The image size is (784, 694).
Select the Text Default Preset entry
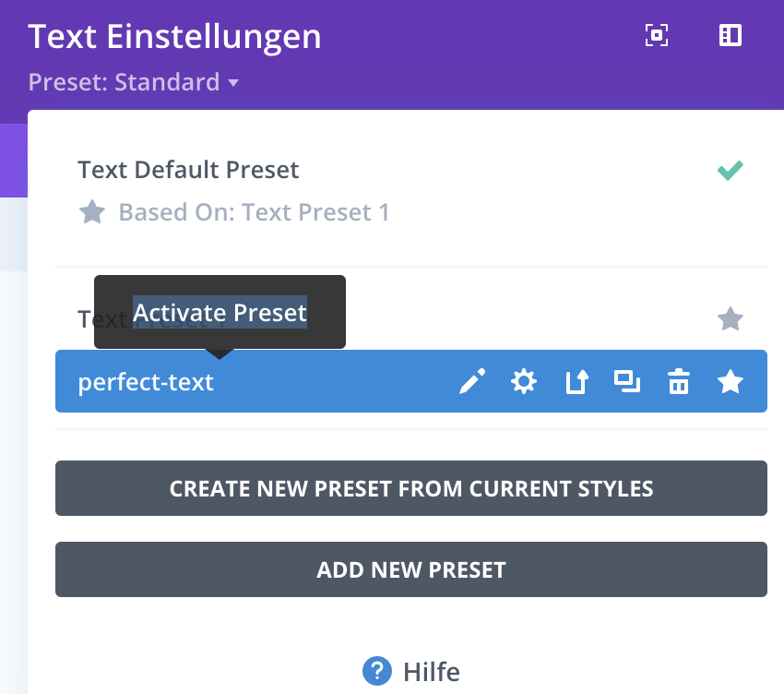(x=189, y=171)
